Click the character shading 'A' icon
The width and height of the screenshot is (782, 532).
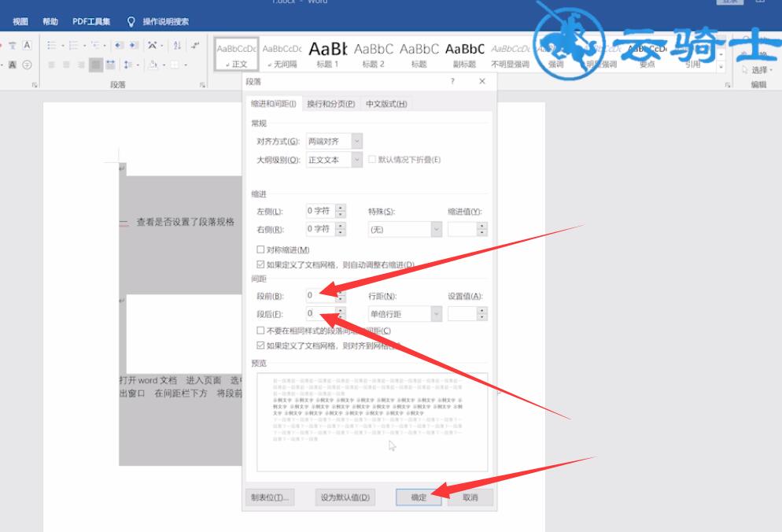tap(13, 65)
